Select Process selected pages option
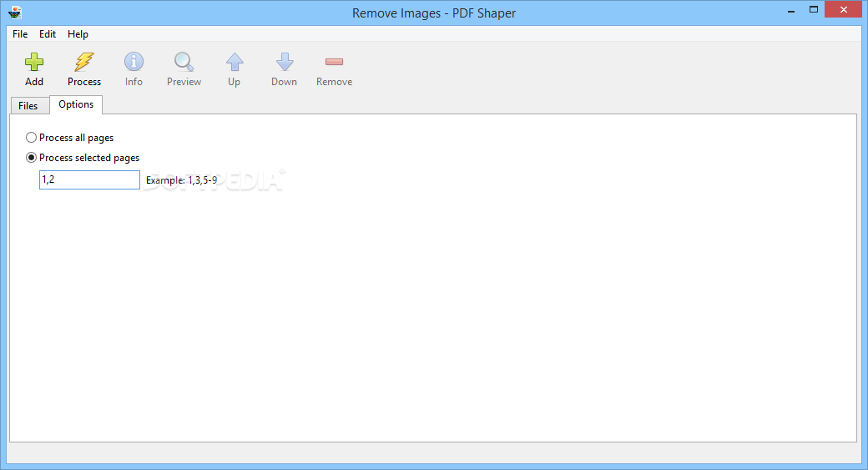 [x=83, y=158]
